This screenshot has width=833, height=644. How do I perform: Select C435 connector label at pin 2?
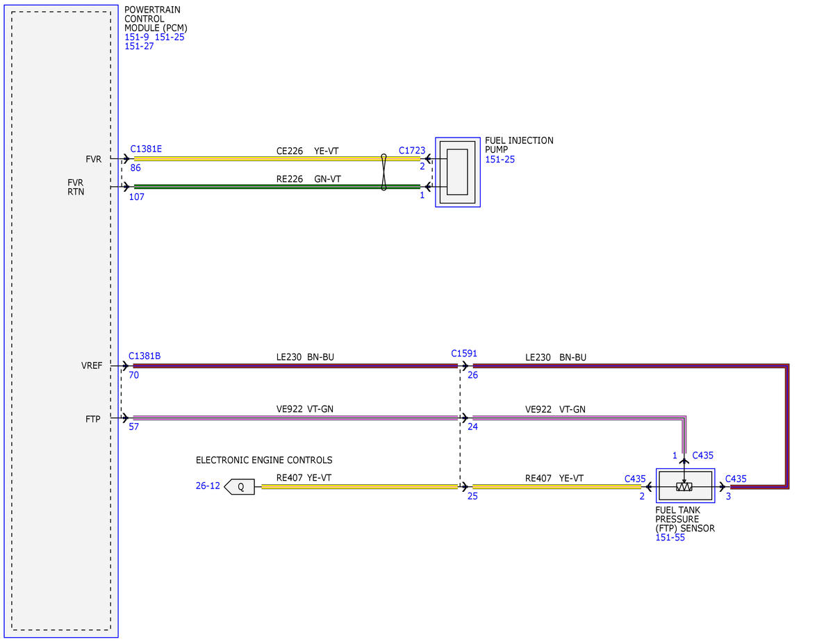tap(635, 479)
